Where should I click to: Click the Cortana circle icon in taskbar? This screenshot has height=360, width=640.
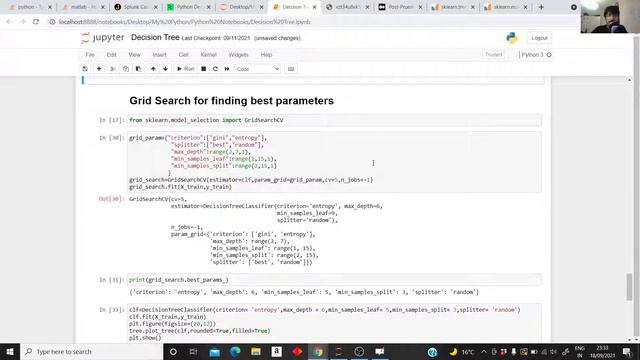173,351
